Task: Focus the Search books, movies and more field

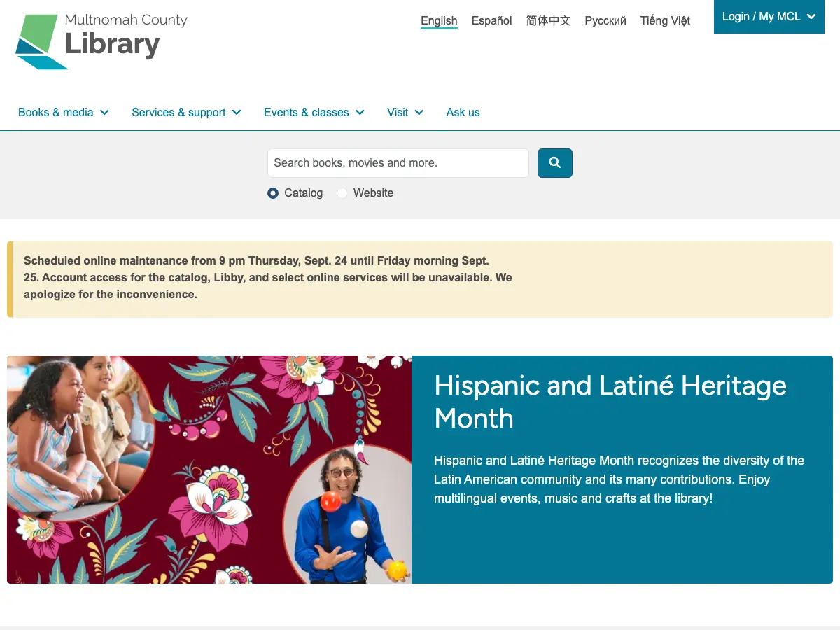Action: [398, 163]
